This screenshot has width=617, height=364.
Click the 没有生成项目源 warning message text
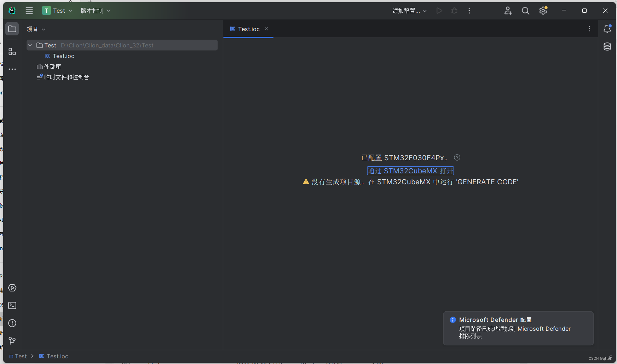tap(415, 182)
